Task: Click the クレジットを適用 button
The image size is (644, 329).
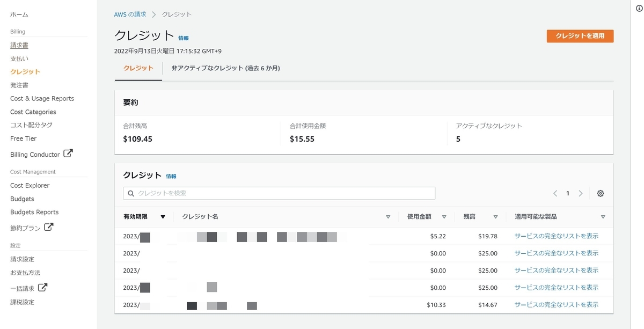Action: pyautogui.click(x=580, y=36)
